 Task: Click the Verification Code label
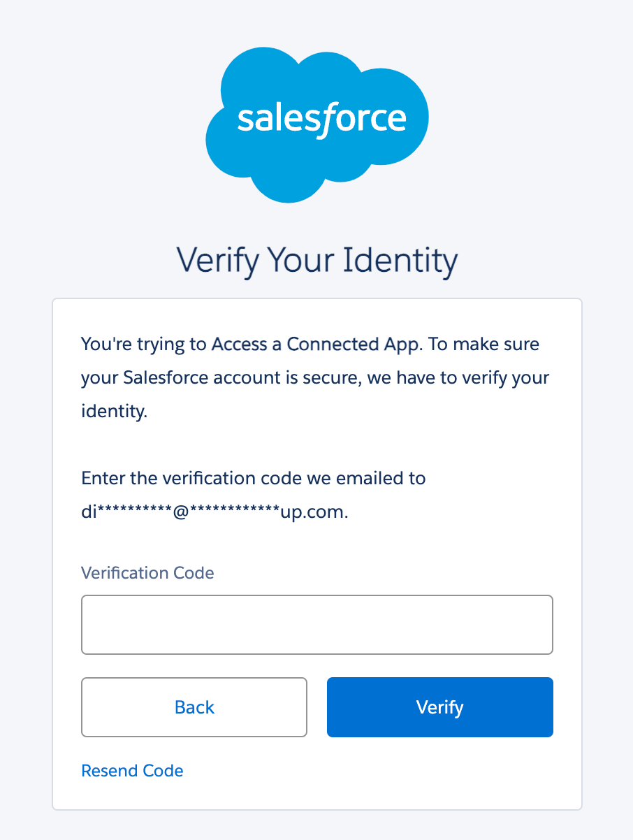(147, 572)
